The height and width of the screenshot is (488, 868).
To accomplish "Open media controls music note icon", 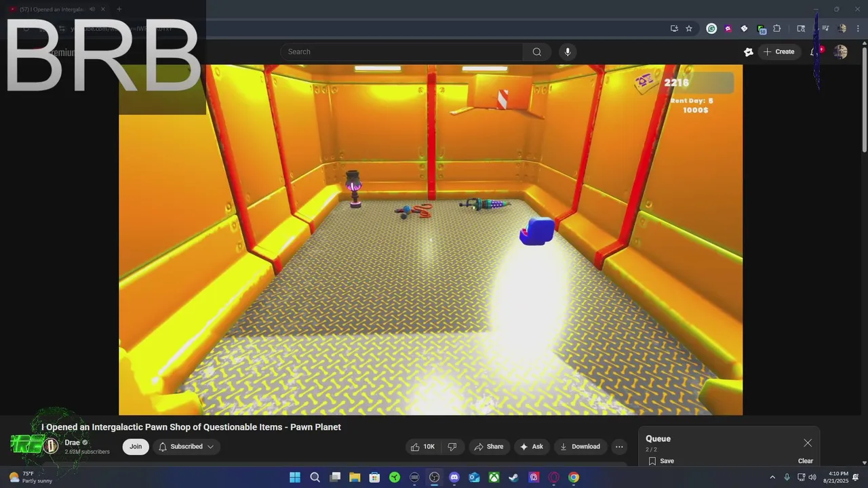I will point(825,28).
